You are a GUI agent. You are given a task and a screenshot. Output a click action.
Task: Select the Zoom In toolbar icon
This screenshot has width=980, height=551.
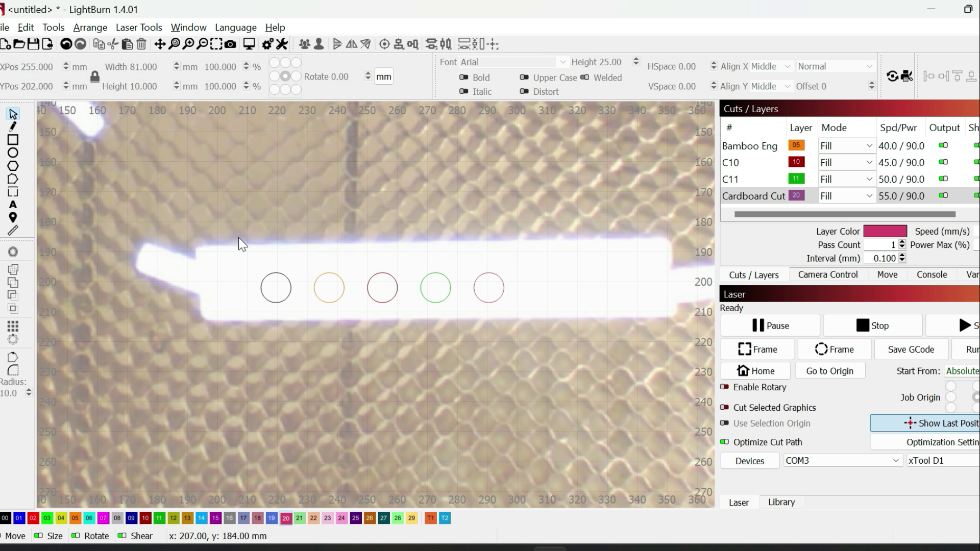(189, 44)
